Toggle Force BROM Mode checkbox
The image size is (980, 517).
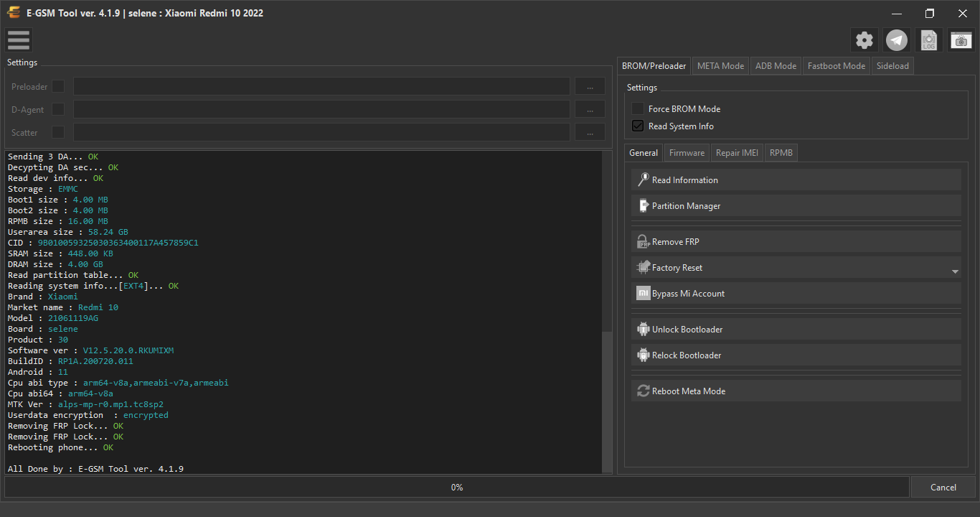coord(638,108)
